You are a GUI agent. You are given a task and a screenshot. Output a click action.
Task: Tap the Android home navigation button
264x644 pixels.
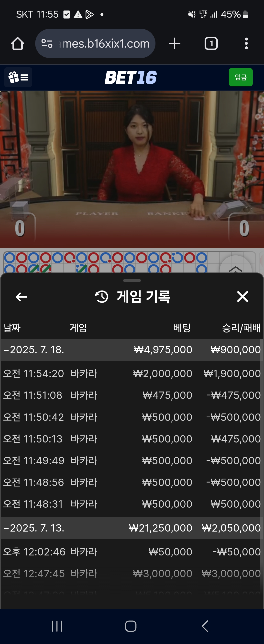131,626
